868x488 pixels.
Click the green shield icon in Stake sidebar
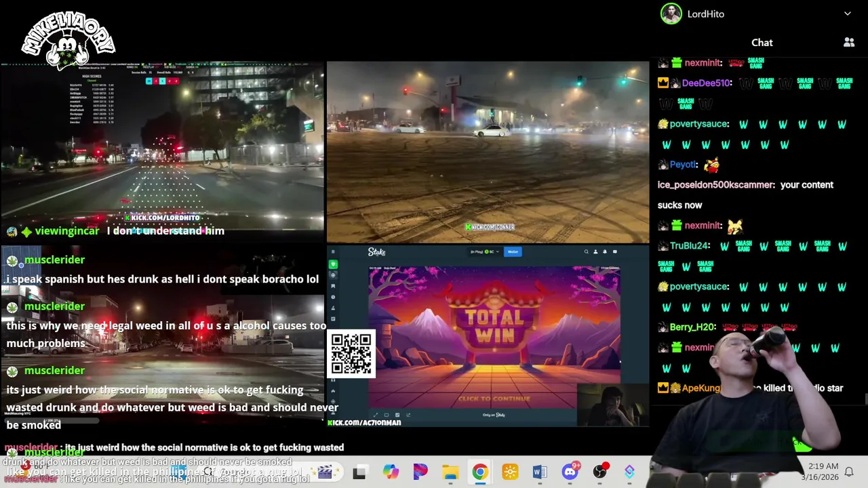pos(333,264)
